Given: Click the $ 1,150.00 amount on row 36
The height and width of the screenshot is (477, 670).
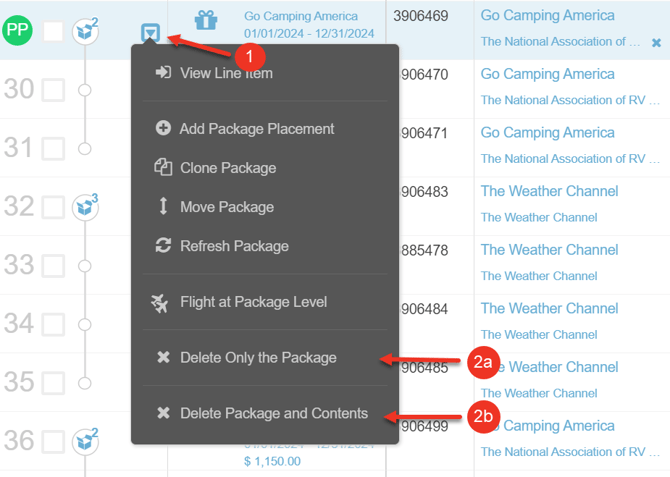Looking at the screenshot, I should click(x=272, y=461).
